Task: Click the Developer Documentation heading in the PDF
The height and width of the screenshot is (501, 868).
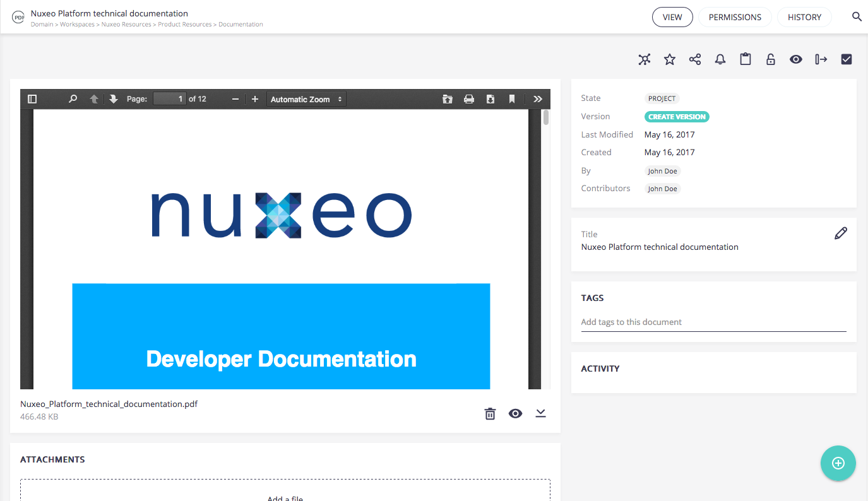Action: pos(281,359)
